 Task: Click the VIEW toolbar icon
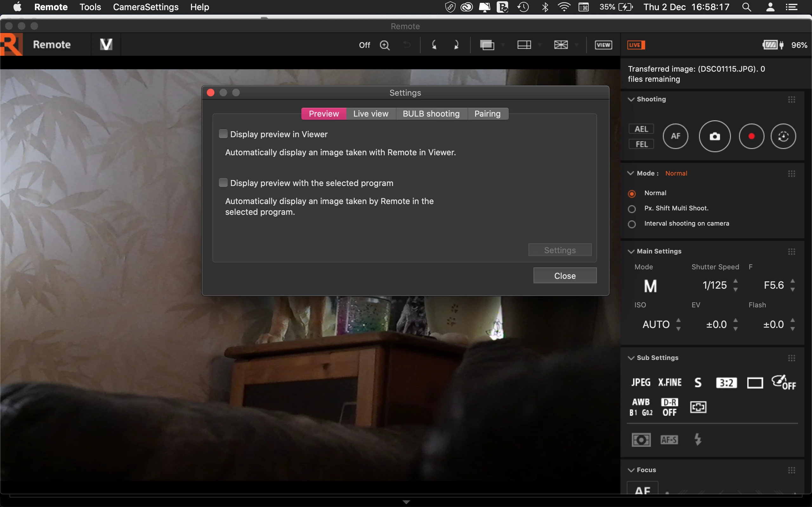point(603,45)
